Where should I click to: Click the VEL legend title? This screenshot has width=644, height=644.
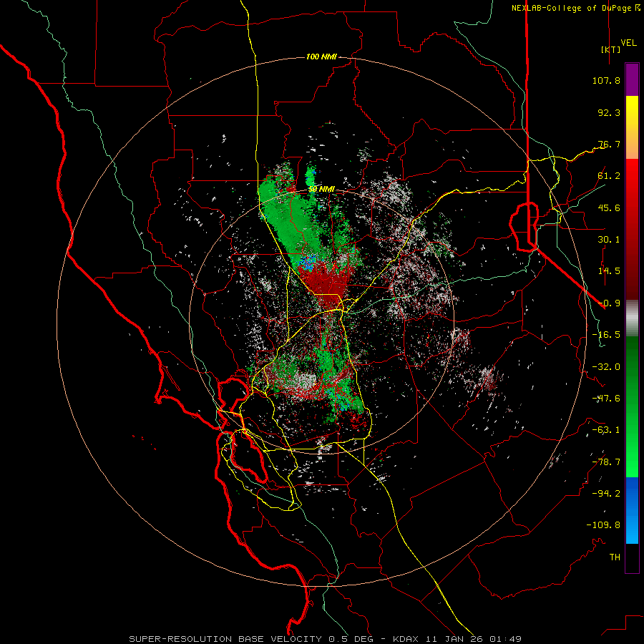629,43
